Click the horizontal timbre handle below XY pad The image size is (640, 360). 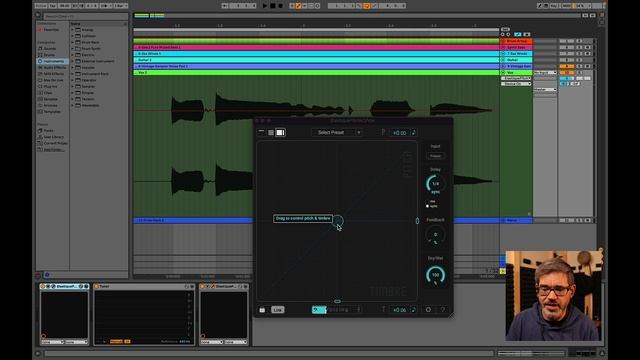pos(338,301)
